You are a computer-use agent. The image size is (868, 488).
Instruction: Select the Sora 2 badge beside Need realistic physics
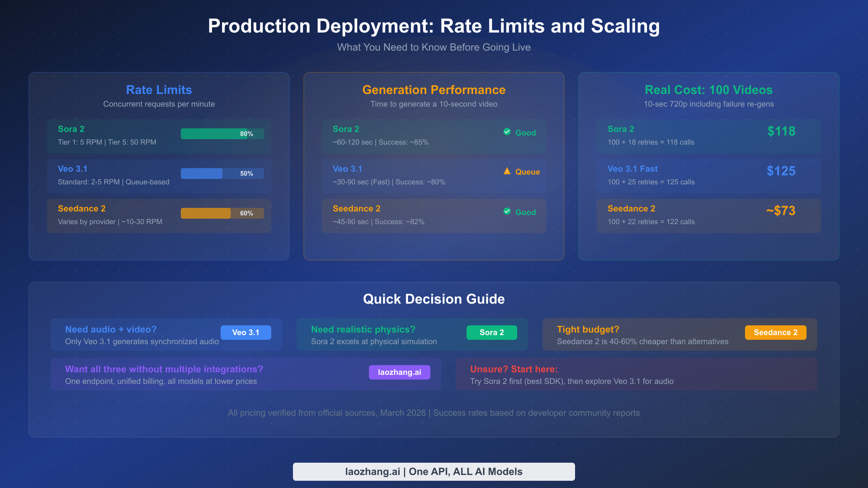(x=492, y=332)
